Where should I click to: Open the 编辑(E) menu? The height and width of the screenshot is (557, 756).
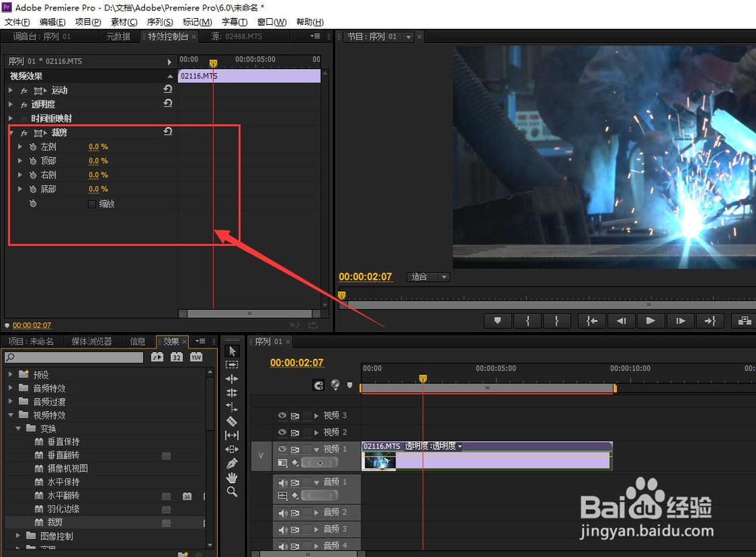click(53, 22)
